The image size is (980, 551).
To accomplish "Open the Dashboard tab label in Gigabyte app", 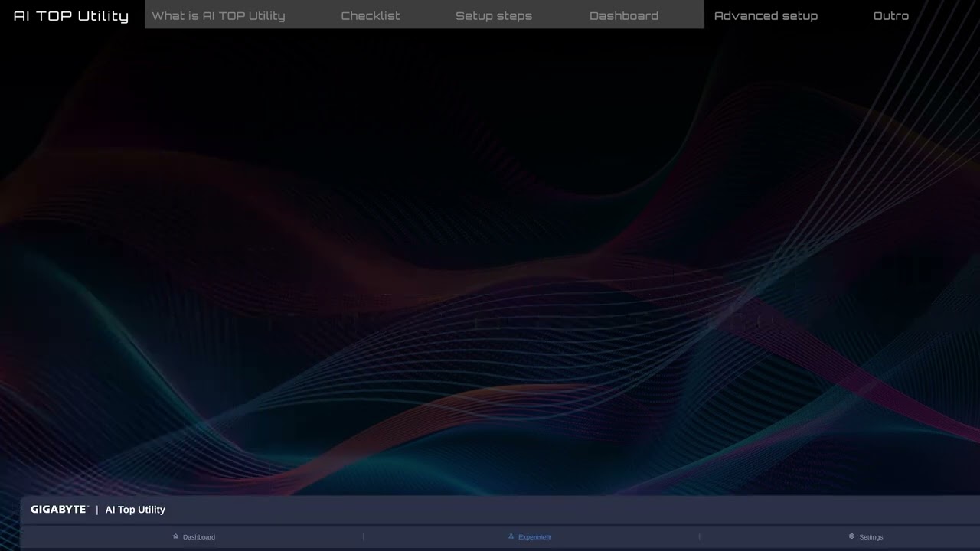I will [199, 537].
